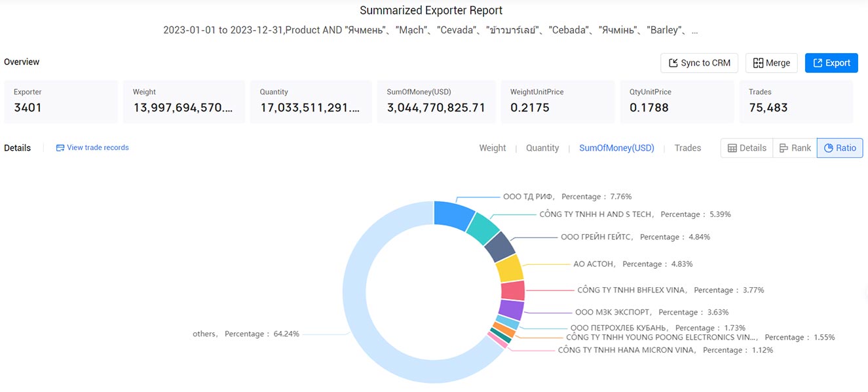
Task: Switch the metric to the Weight tab
Action: click(x=493, y=148)
